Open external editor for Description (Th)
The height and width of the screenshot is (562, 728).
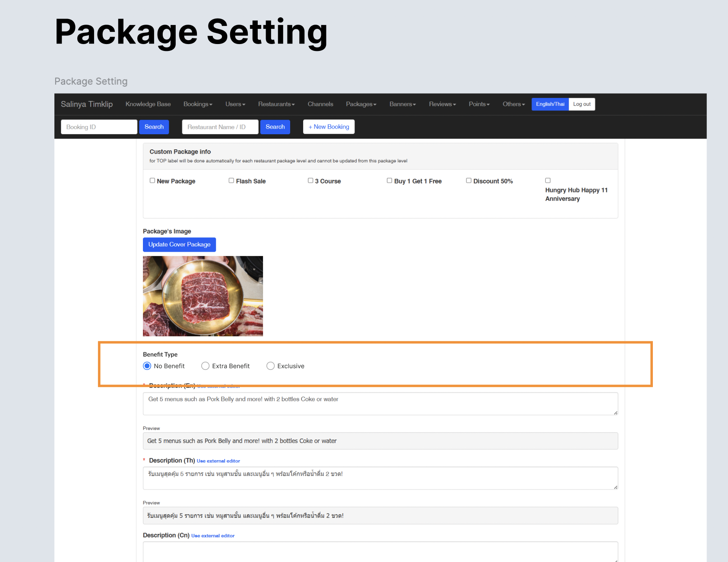[218, 461]
